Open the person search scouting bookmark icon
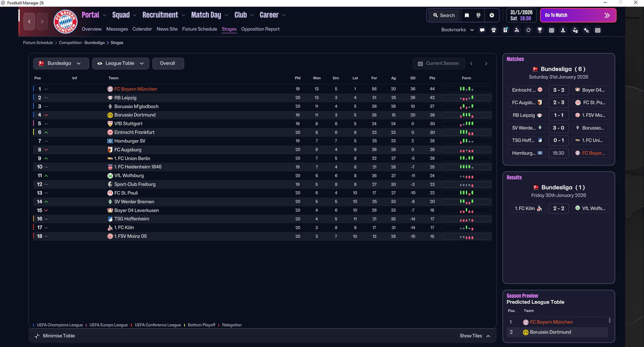Image resolution: width=644 pixels, height=347 pixels. 517,30
